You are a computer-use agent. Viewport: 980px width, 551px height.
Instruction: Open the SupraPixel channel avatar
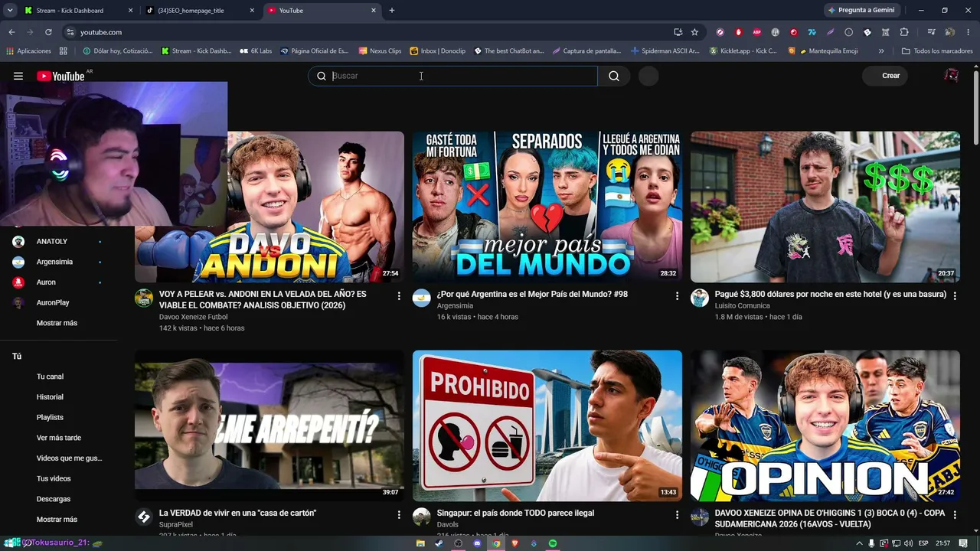click(144, 517)
